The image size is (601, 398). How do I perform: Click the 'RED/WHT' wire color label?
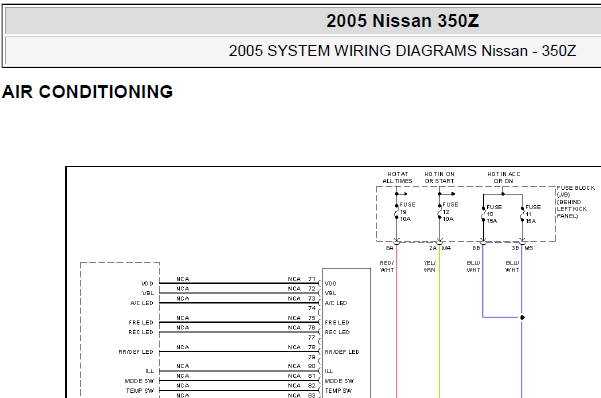pyautogui.click(x=387, y=266)
